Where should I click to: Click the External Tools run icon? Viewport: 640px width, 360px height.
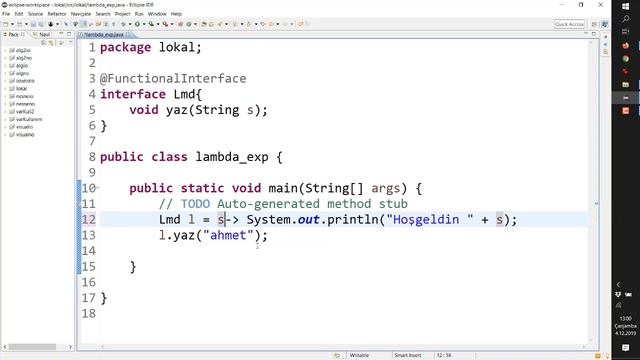(165, 24)
